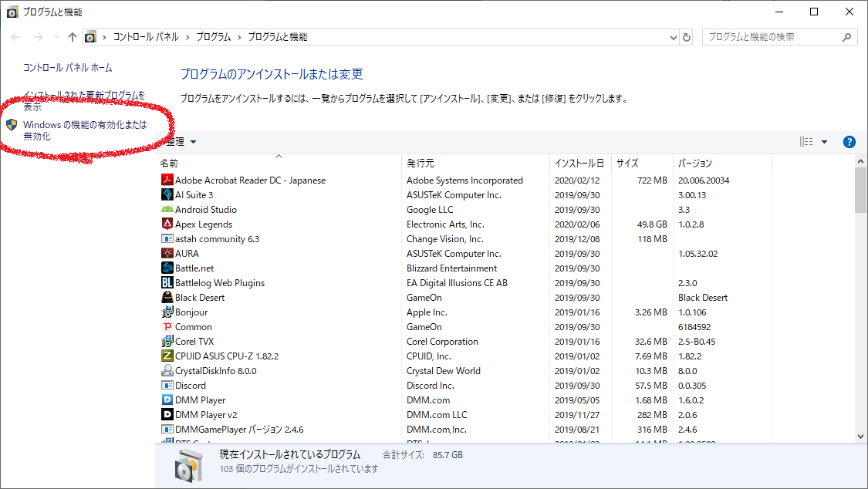The height and width of the screenshot is (489, 868).
Task: Click the AI Suite 3 program icon
Action: [x=167, y=194]
